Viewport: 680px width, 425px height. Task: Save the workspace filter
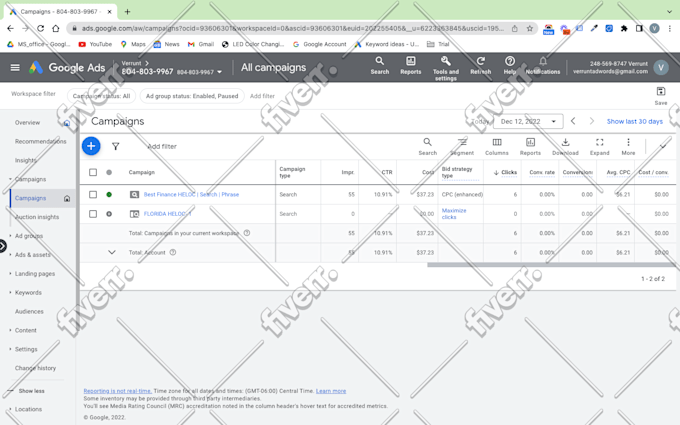pyautogui.click(x=661, y=96)
